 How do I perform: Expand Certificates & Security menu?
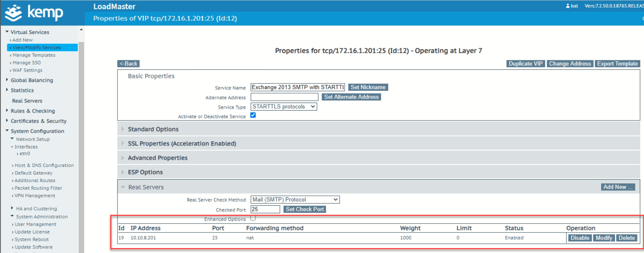tap(38, 121)
